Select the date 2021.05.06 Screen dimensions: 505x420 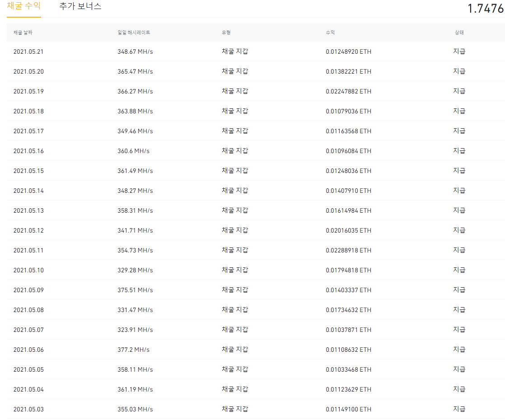tap(28, 350)
